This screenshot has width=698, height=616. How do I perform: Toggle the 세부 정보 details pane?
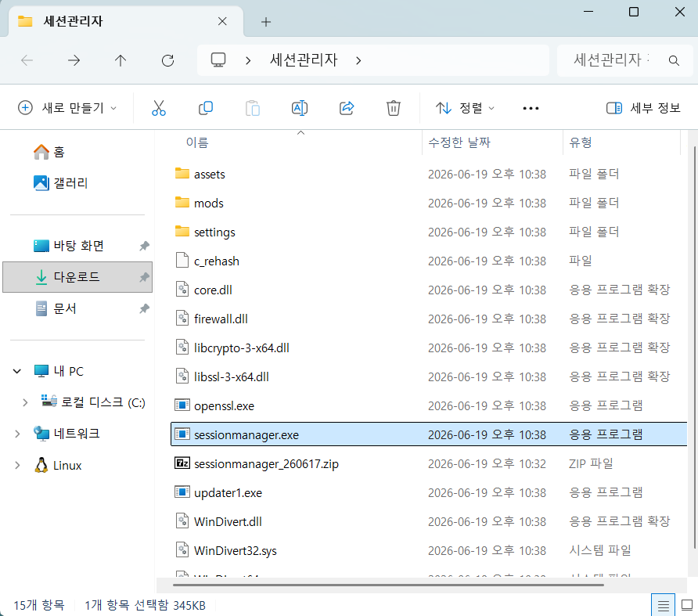click(x=644, y=108)
